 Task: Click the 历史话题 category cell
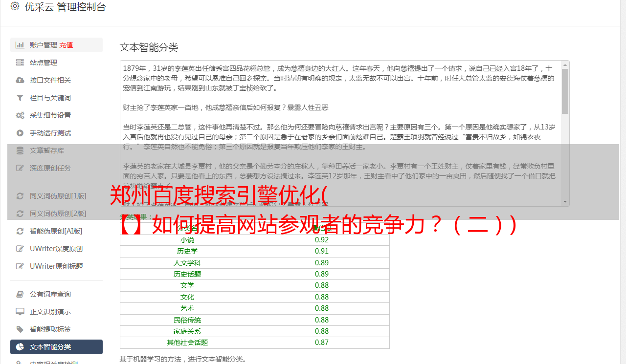(x=187, y=274)
